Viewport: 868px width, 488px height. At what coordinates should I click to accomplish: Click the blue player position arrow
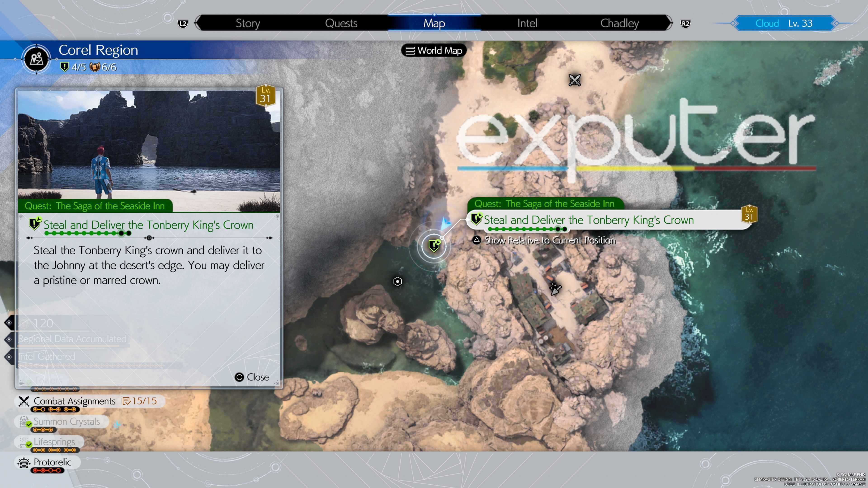(445, 224)
